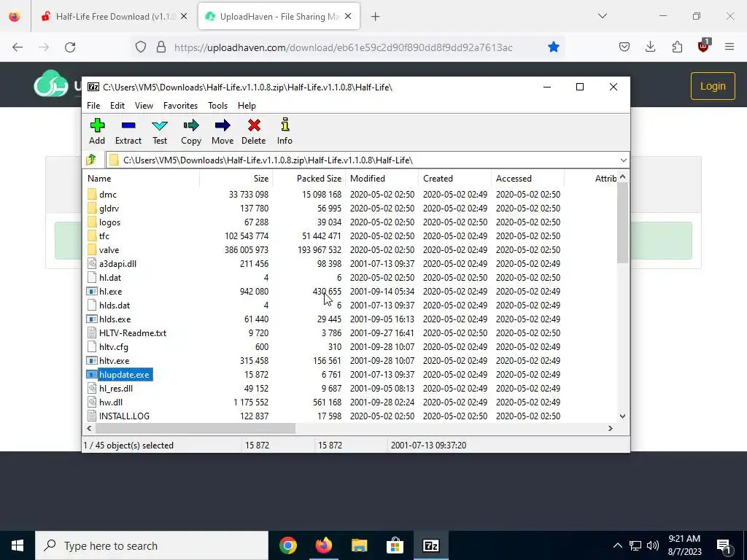Open the notification center icon
The image size is (747, 560).
point(723,545)
